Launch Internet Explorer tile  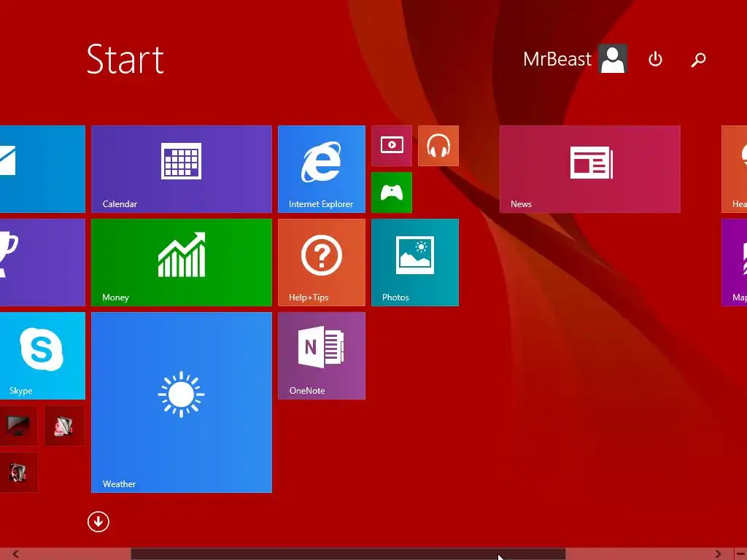pos(322,169)
